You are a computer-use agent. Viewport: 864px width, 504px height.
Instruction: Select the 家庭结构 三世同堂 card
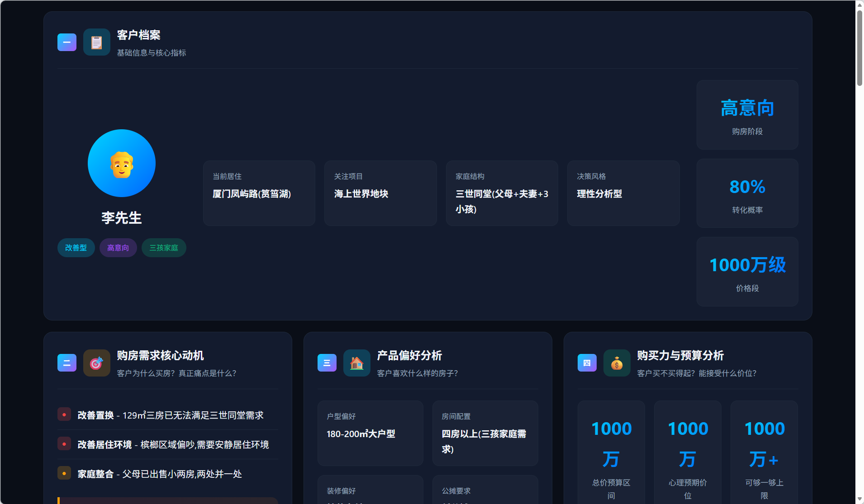502,193
